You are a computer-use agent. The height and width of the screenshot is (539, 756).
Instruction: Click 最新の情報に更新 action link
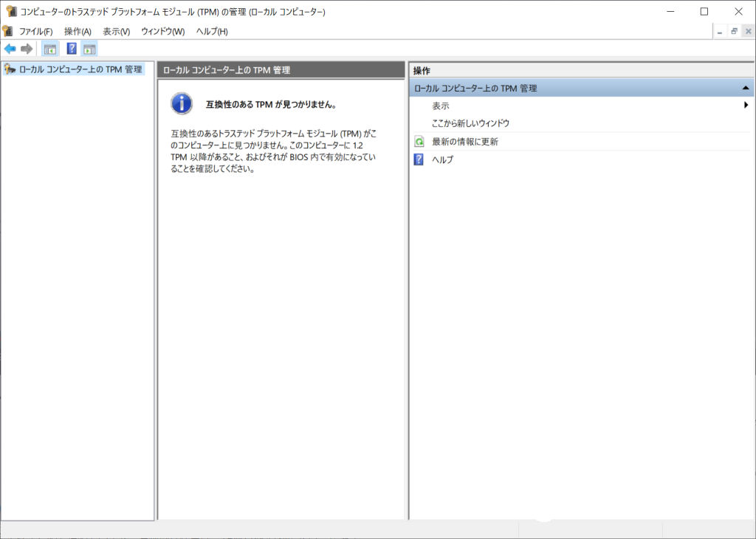click(x=464, y=142)
